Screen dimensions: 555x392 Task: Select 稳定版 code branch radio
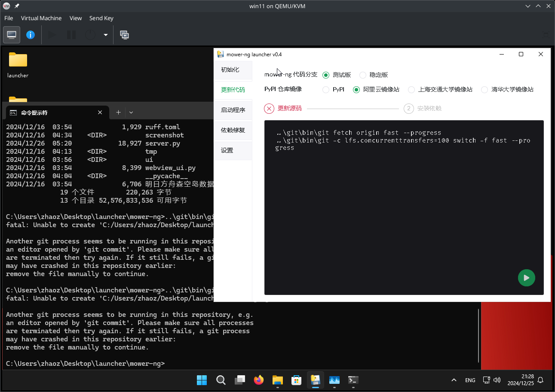(363, 75)
